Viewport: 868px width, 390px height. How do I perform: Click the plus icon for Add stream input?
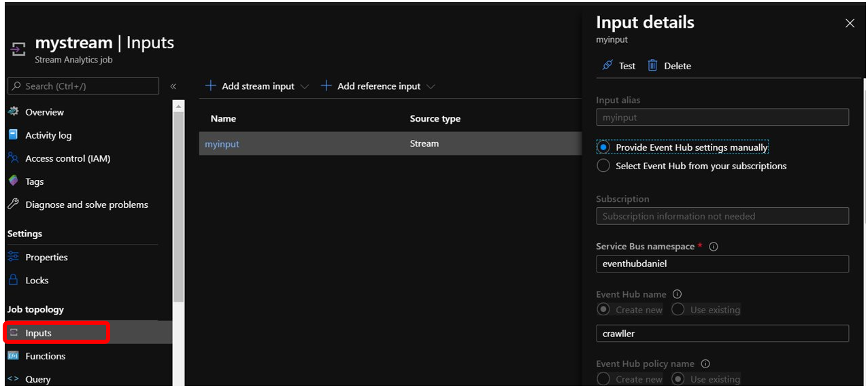pos(211,86)
